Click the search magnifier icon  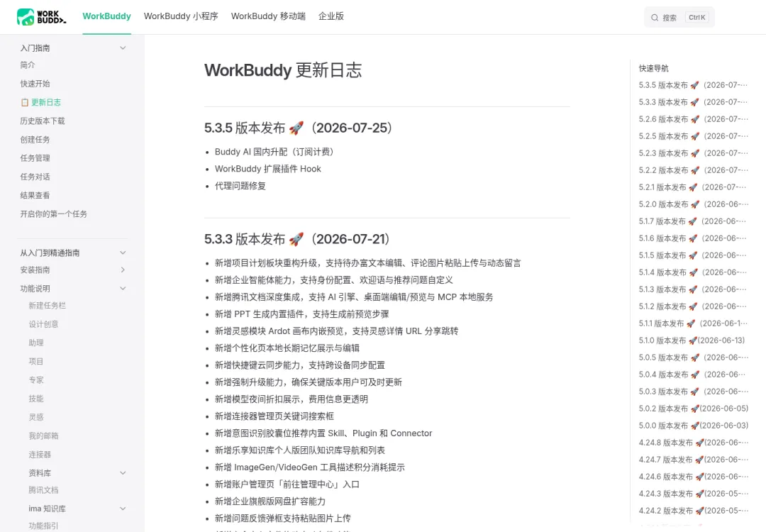click(x=655, y=18)
